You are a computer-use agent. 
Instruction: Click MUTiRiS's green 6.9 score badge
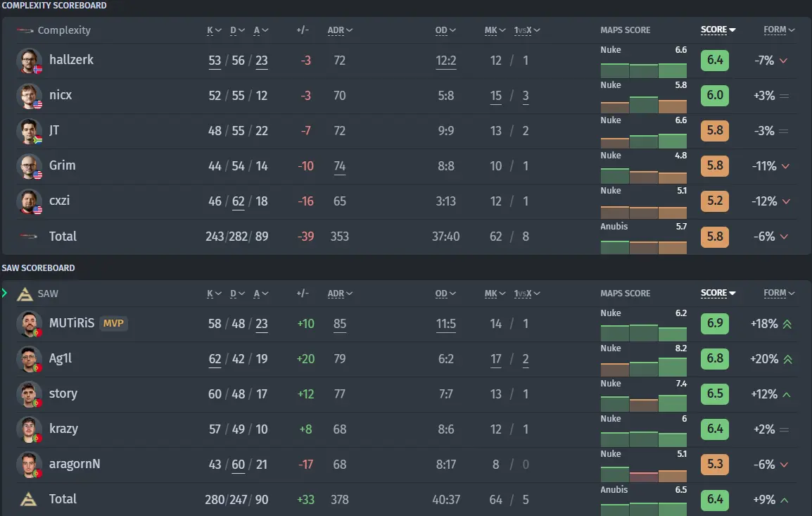click(x=715, y=323)
